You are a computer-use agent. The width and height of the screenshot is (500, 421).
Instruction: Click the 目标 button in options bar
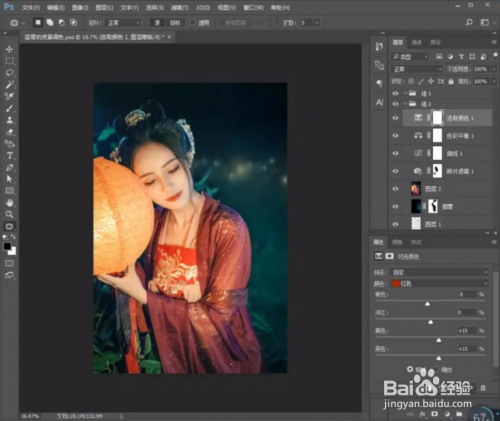click(x=175, y=23)
